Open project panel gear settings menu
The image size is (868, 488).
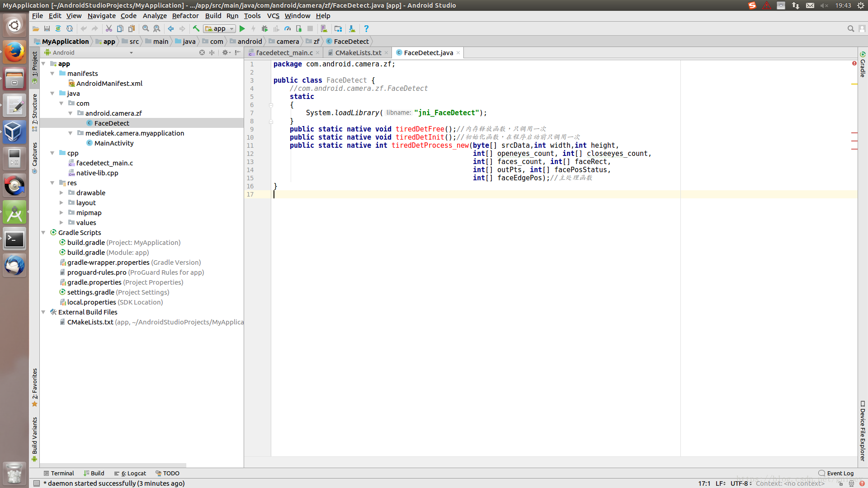coord(226,52)
